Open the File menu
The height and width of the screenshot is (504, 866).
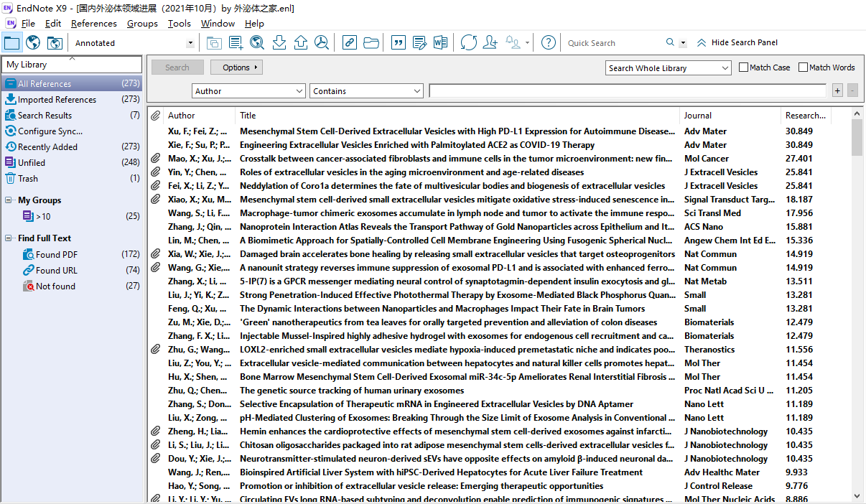pyautogui.click(x=28, y=23)
